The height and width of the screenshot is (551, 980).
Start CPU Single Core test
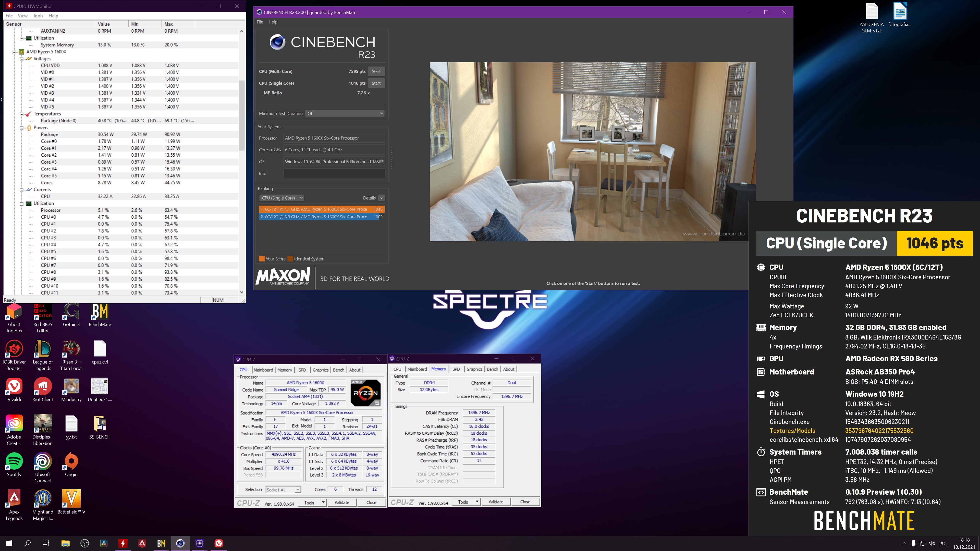376,83
